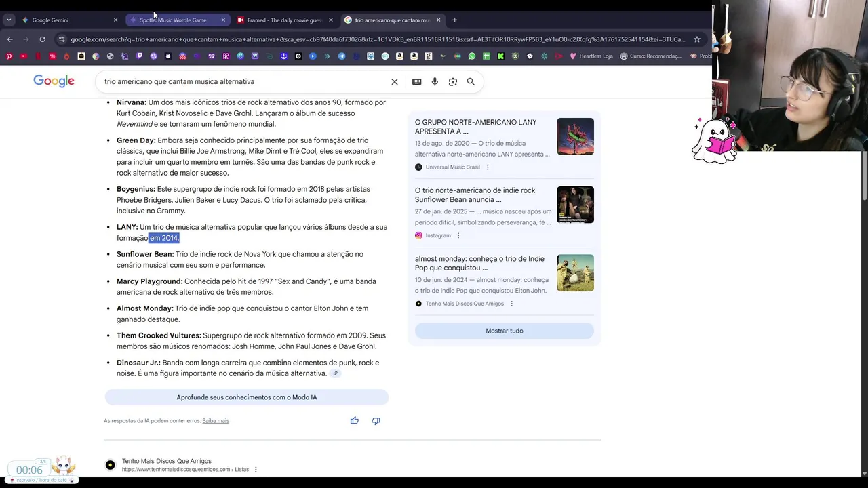Image resolution: width=868 pixels, height=488 pixels.
Task: Go back to the previous page
Action: click(x=9, y=39)
